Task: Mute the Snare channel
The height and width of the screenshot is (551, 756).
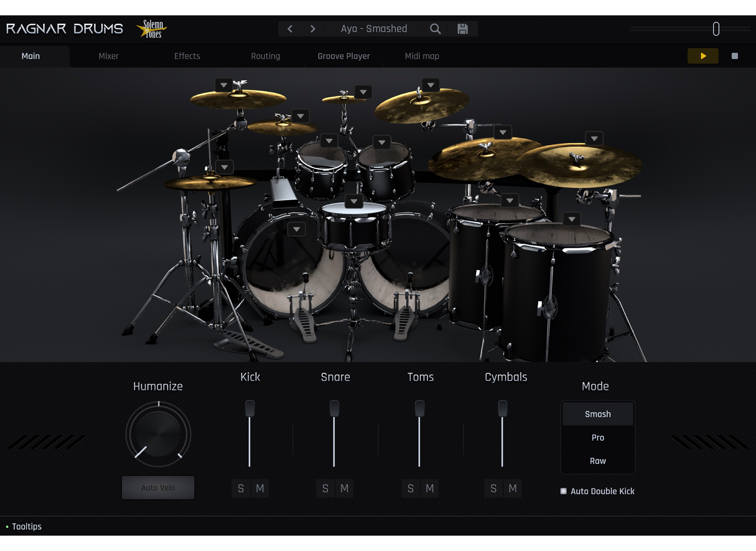Action: coord(345,488)
